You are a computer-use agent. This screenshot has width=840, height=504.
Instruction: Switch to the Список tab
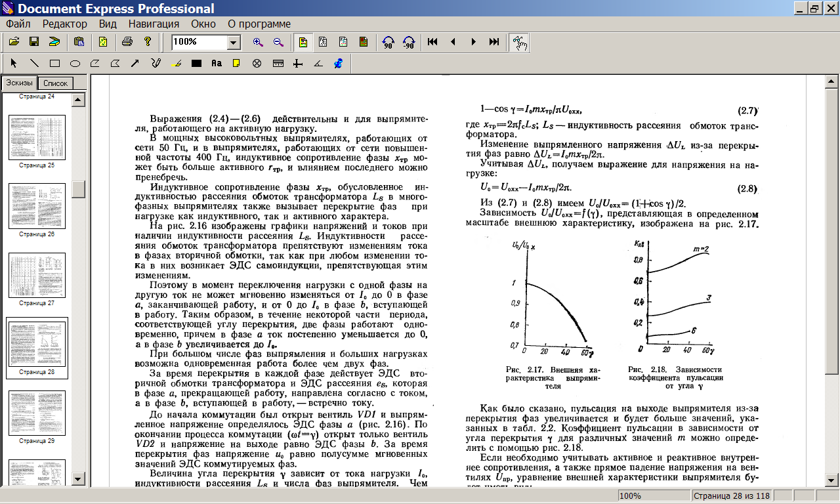[x=55, y=83]
